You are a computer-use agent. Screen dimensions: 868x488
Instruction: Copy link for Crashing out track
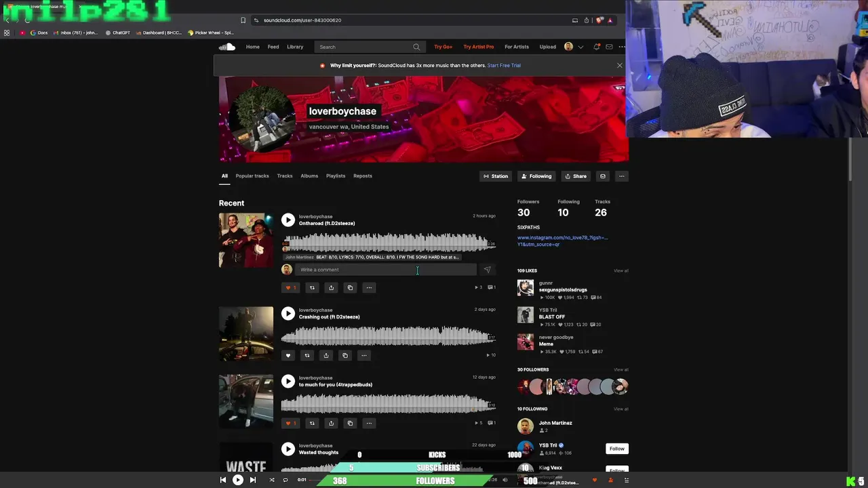click(344, 355)
